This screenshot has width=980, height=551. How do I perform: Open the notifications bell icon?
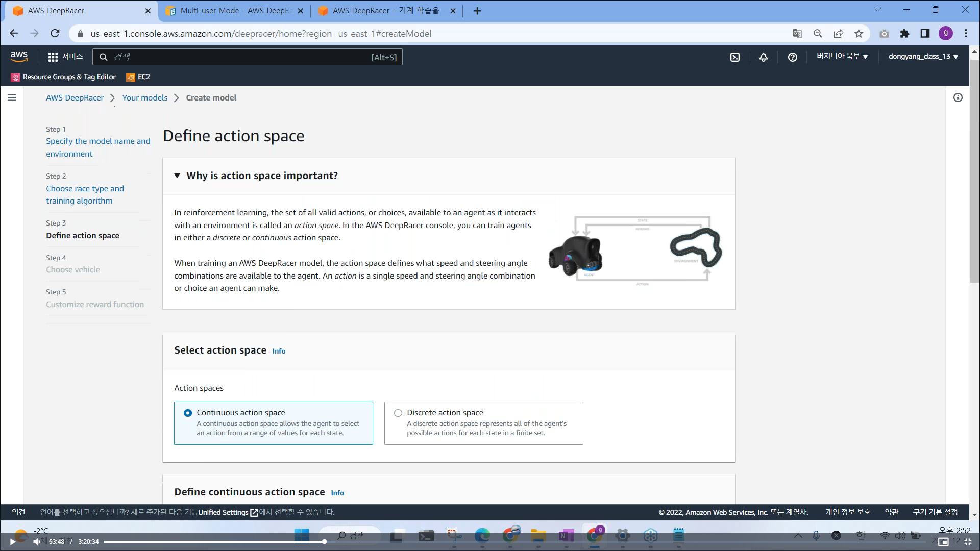click(x=764, y=57)
